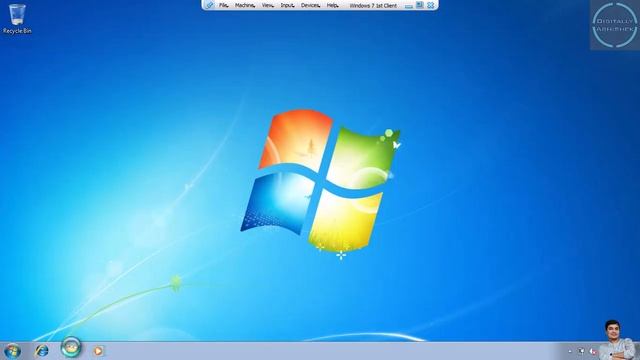Open the Devices menu in the VM toolbar
640x360 pixels.
tap(311, 5)
